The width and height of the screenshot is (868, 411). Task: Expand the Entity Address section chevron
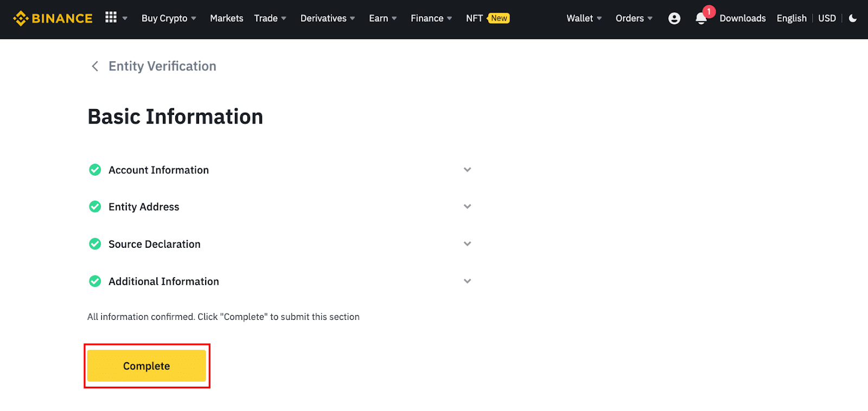(467, 207)
